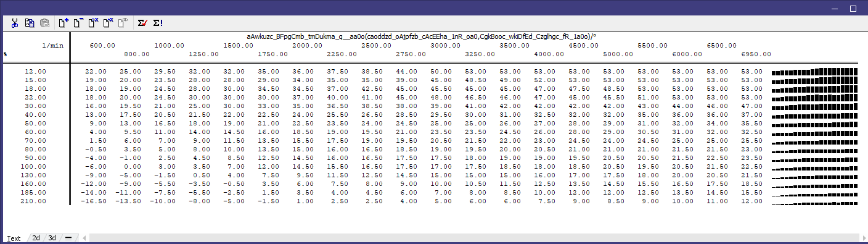The width and height of the screenshot is (868, 244).
Task: Click the sigma icon with exclamation mark
Action: coord(158,23)
